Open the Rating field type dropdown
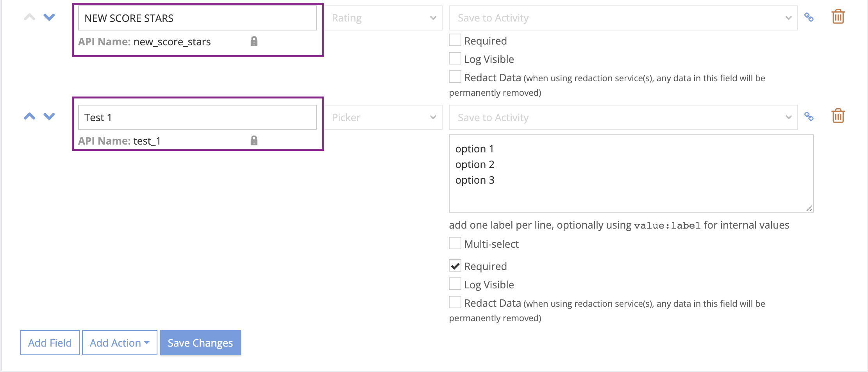 pyautogui.click(x=384, y=18)
